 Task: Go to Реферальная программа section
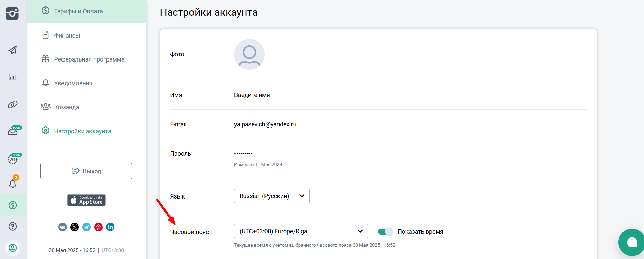89,59
